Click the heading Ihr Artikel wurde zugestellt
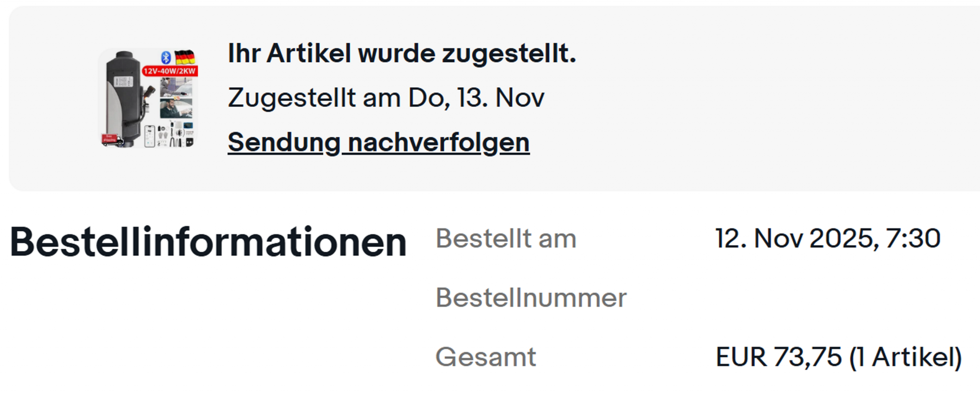This screenshot has width=980, height=395. [402, 53]
